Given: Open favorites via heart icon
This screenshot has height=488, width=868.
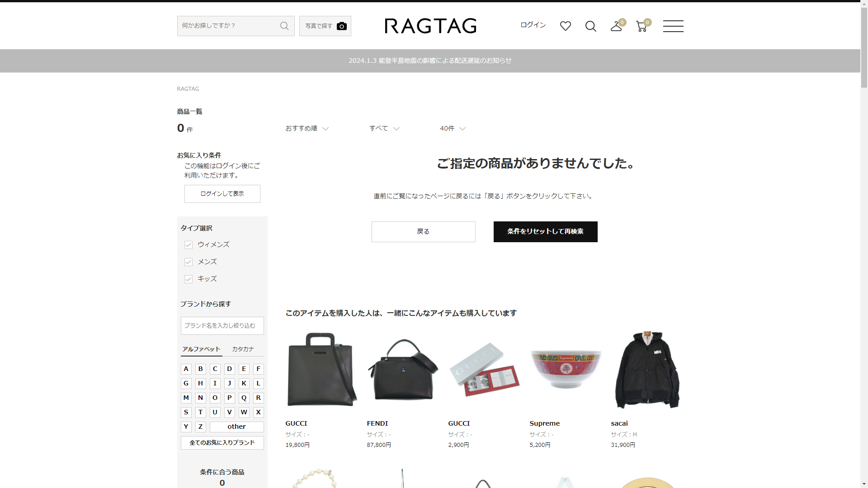Looking at the screenshot, I should pyautogui.click(x=565, y=26).
